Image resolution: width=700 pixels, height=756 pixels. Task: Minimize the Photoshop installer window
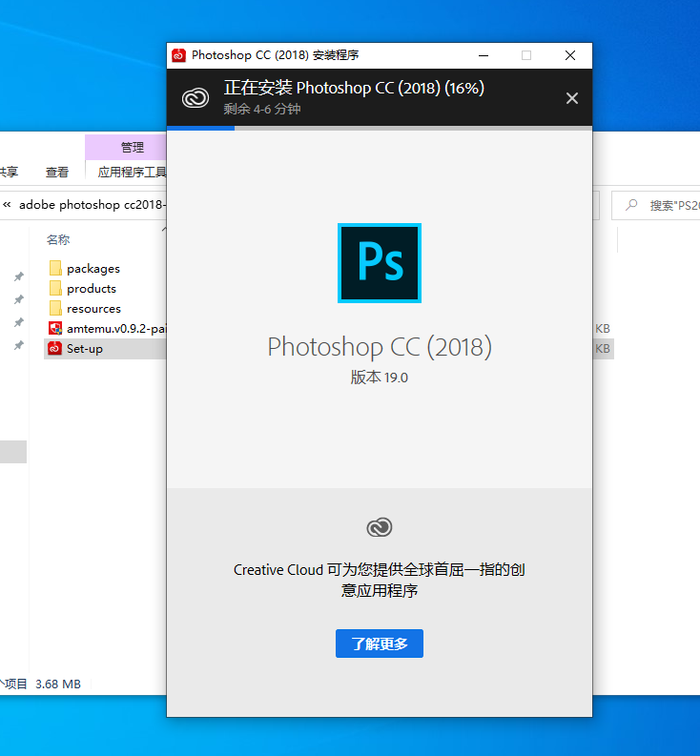tap(484, 55)
